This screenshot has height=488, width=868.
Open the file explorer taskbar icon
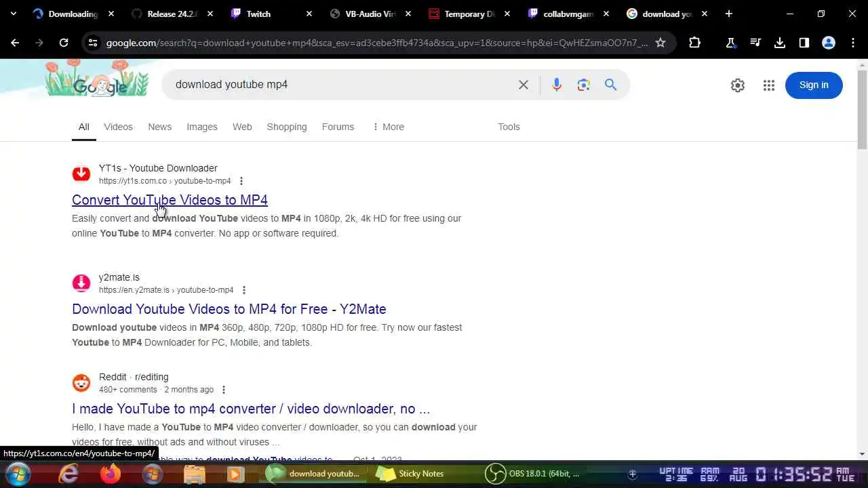pos(194,473)
